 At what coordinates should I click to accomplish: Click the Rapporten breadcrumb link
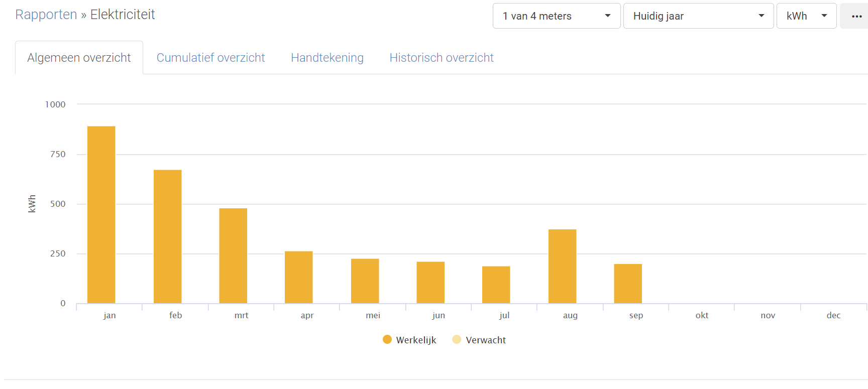[x=46, y=15]
